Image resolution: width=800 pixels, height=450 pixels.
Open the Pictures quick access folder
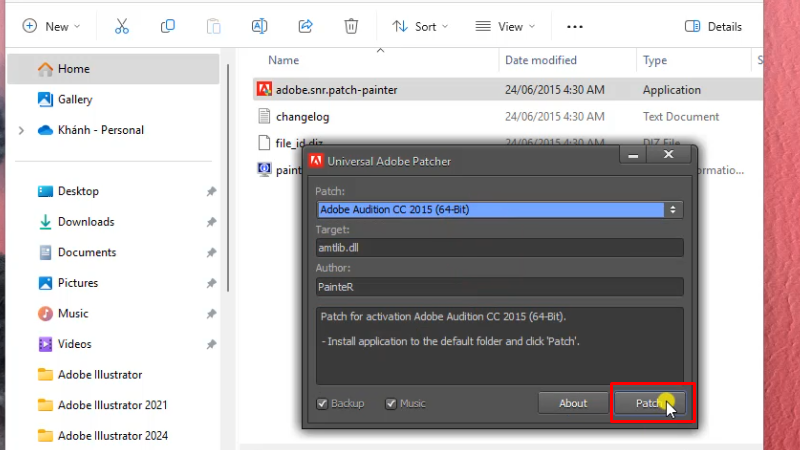(x=78, y=283)
